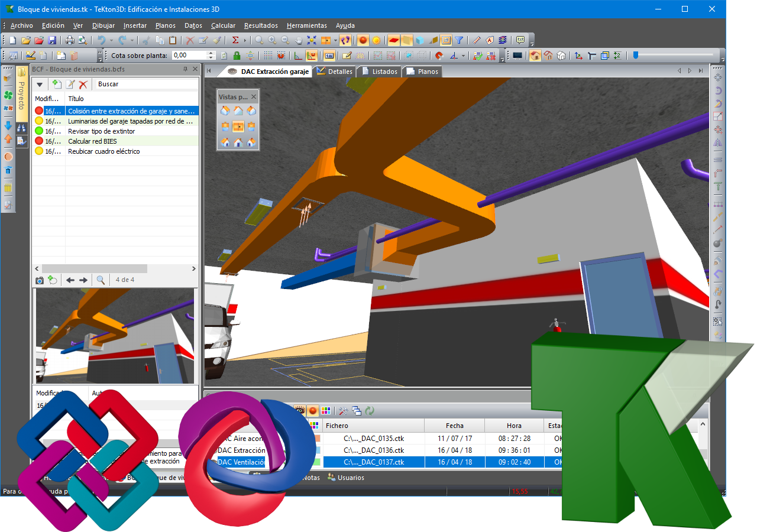Take a snapshot with the camera icon

(40, 280)
